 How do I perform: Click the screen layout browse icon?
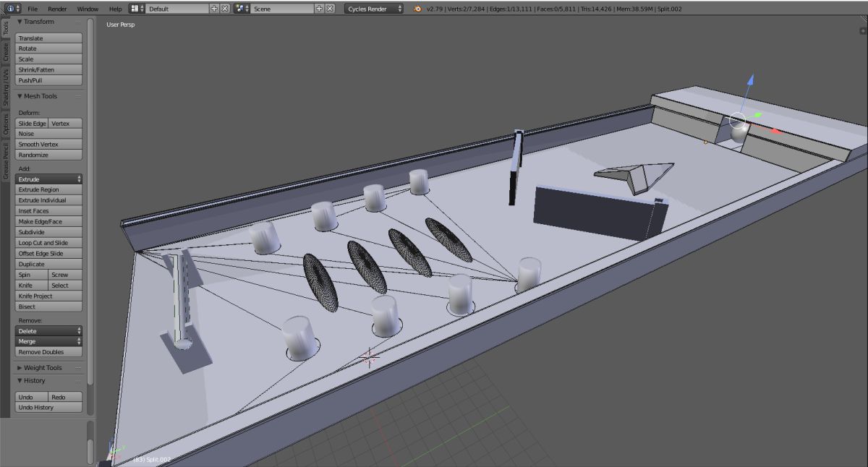(136, 9)
